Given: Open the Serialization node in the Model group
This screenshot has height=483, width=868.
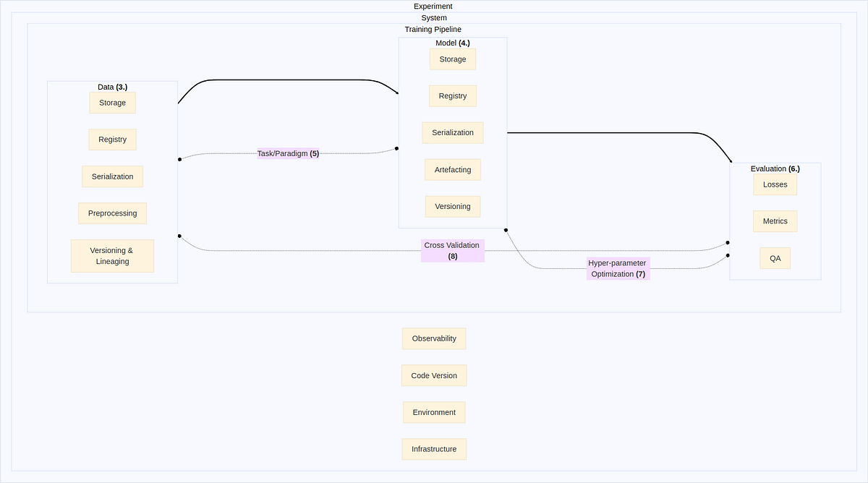Looking at the screenshot, I should (452, 132).
